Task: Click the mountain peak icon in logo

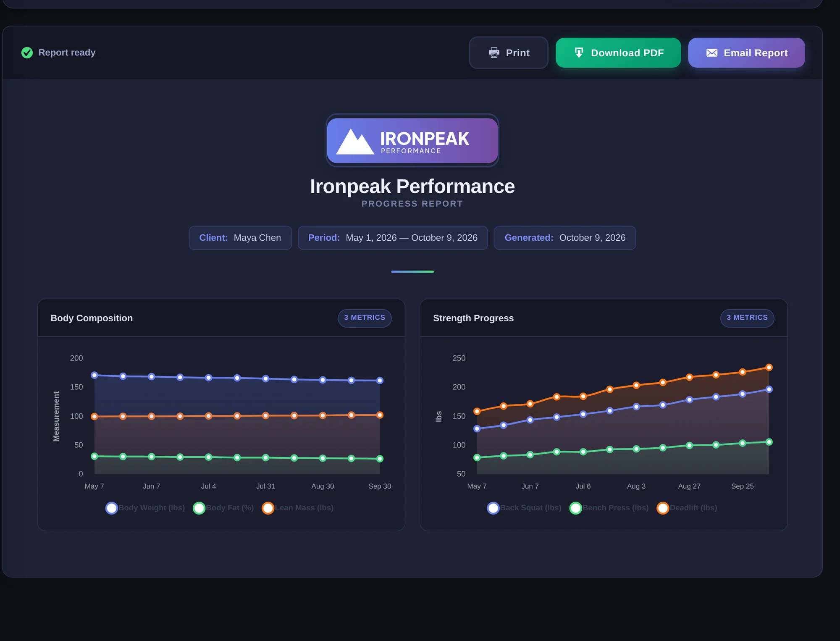Action: pyautogui.click(x=355, y=142)
